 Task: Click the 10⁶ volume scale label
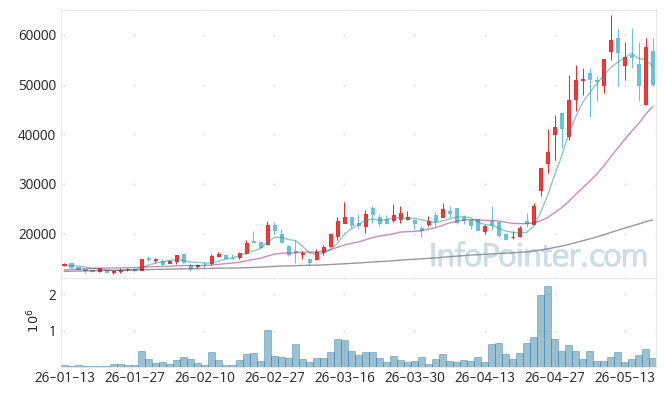(32, 321)
